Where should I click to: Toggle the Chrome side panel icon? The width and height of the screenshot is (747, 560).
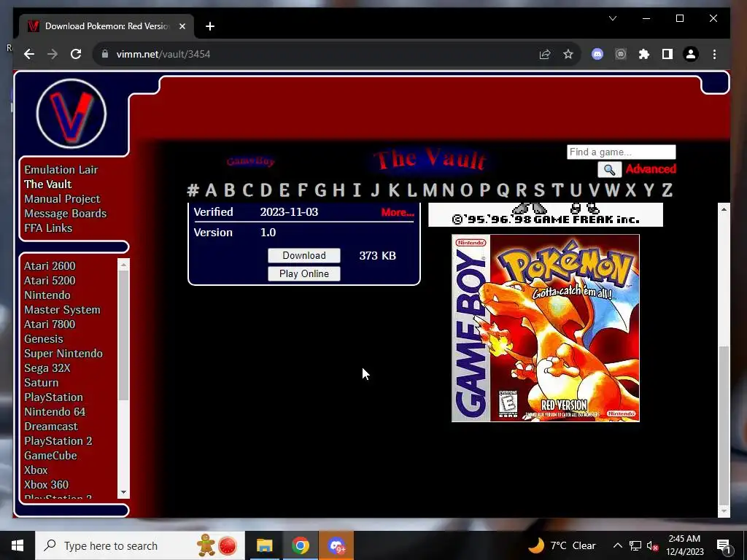tap(667, 54)
